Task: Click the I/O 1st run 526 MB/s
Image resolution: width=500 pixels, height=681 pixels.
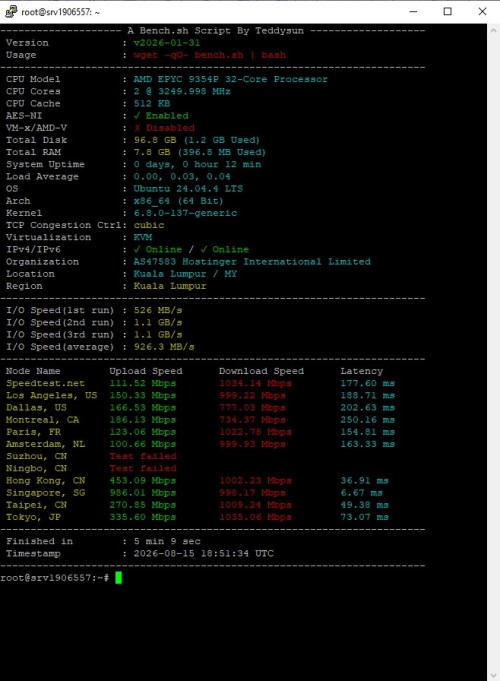Action: pyautogui.click(x=158, y=310)
